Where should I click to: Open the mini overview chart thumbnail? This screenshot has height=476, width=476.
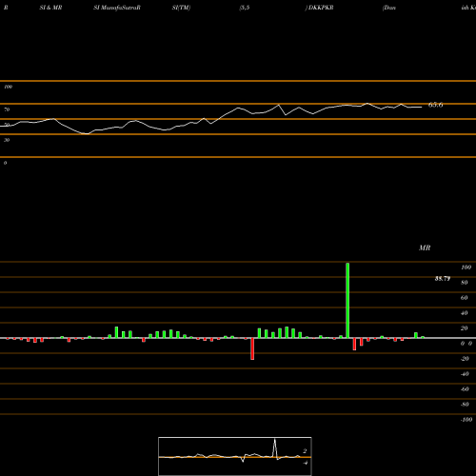tap(235, 456)
